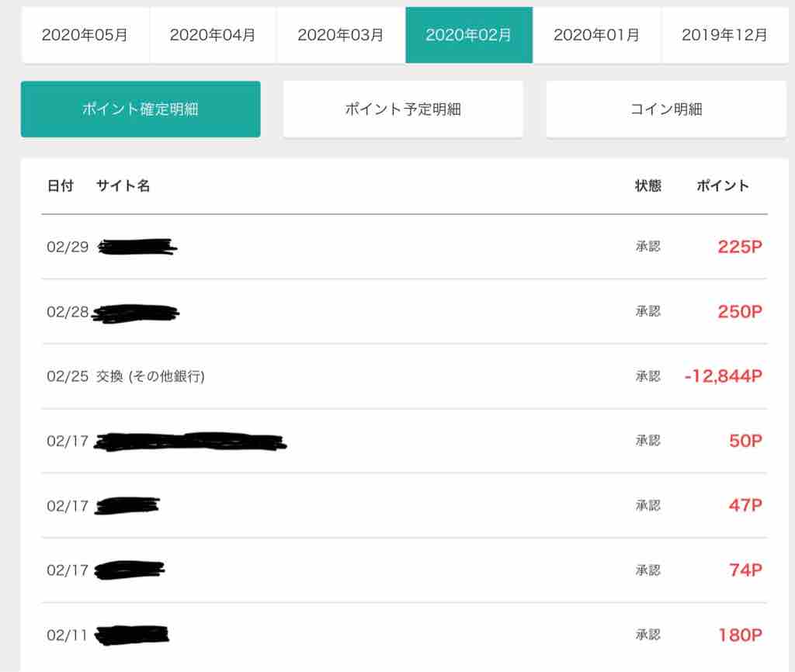The height and width of the screenshot is (672, 795).
Task: Show the コイン明細 view
Action: [666, 109]
